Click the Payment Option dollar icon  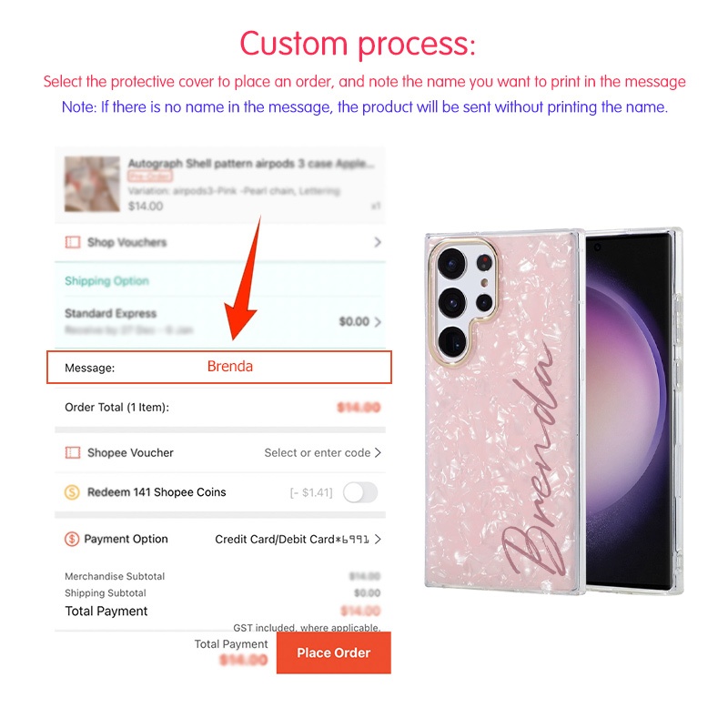coord(72,539)
